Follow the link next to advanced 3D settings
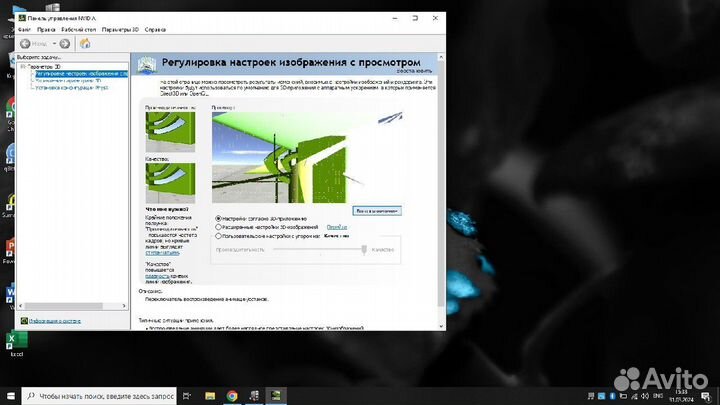Screen dimensions: 720x405 [x=337, y=227]
